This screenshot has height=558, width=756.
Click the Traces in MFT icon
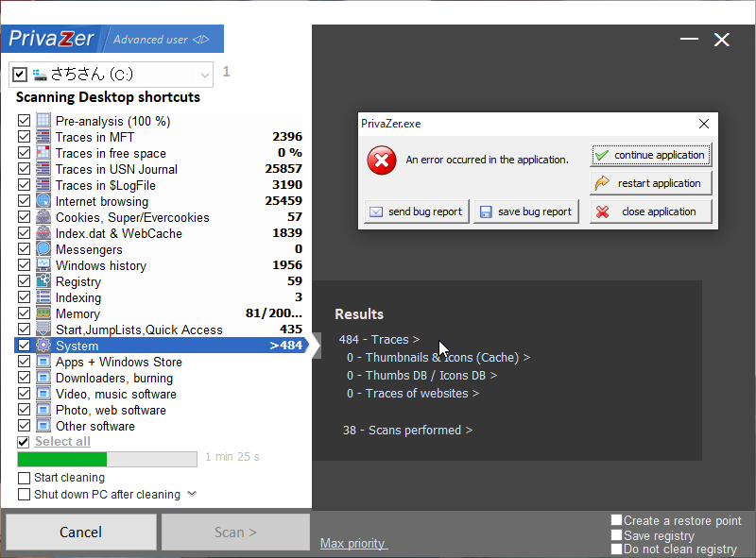coord(43,136)
